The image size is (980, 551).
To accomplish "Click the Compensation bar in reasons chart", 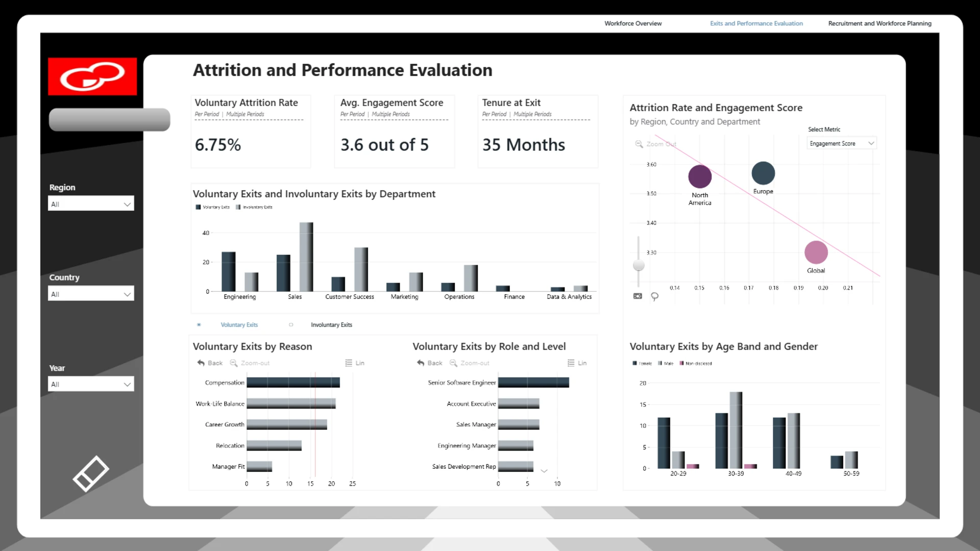I will click(x=293, y=383).
